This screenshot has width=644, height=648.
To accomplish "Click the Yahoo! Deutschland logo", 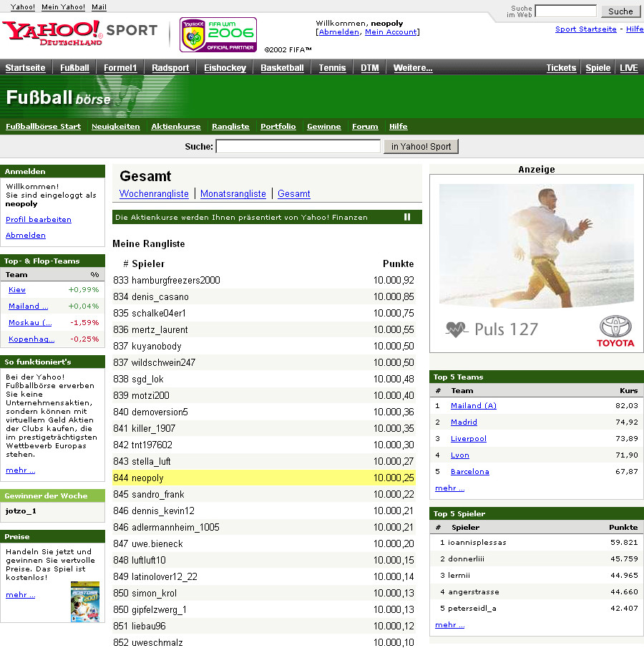I will pyautogui.click(x=52, y=33).
